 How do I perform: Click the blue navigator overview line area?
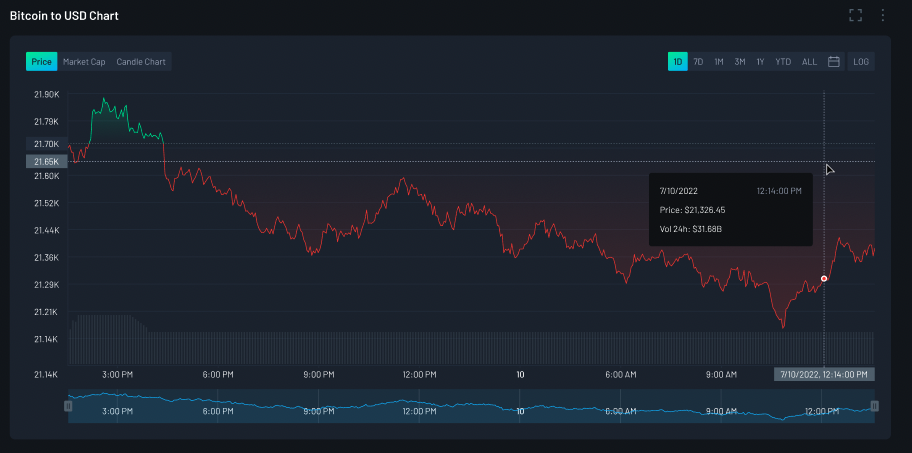coord(471,405)
